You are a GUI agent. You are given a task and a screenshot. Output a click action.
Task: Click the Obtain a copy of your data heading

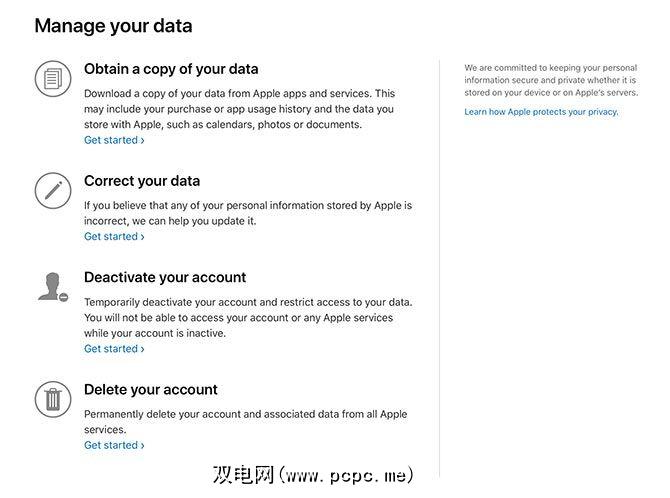pos(171,70)
